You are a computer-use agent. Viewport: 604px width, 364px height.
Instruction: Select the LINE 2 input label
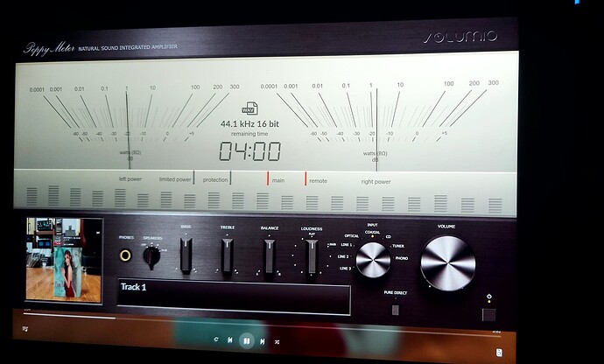pos(343,256)
